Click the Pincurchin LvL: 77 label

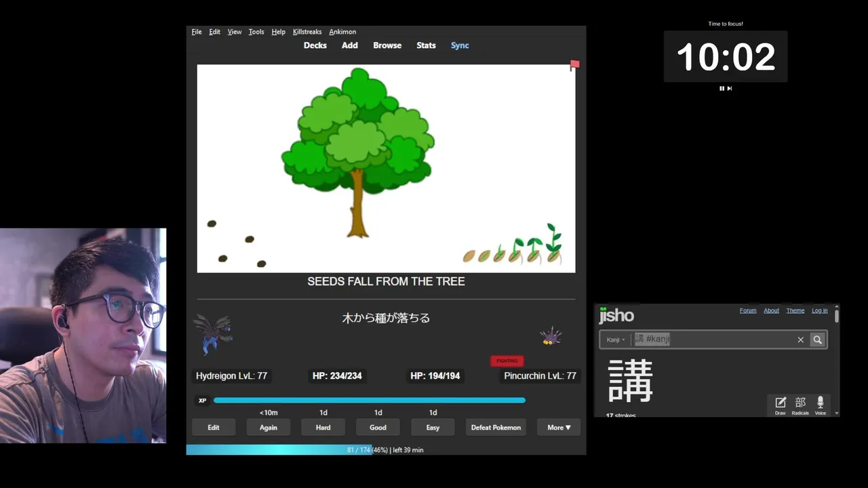pyautogui.click(x=540, y=375)
